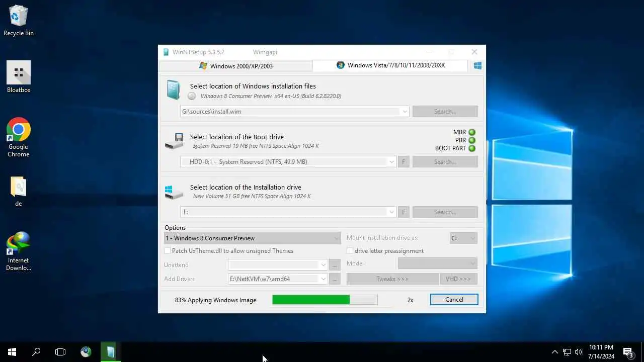Open the VHD >>> button
This screenshot has width=644, height=362.
tap(458, 279)
